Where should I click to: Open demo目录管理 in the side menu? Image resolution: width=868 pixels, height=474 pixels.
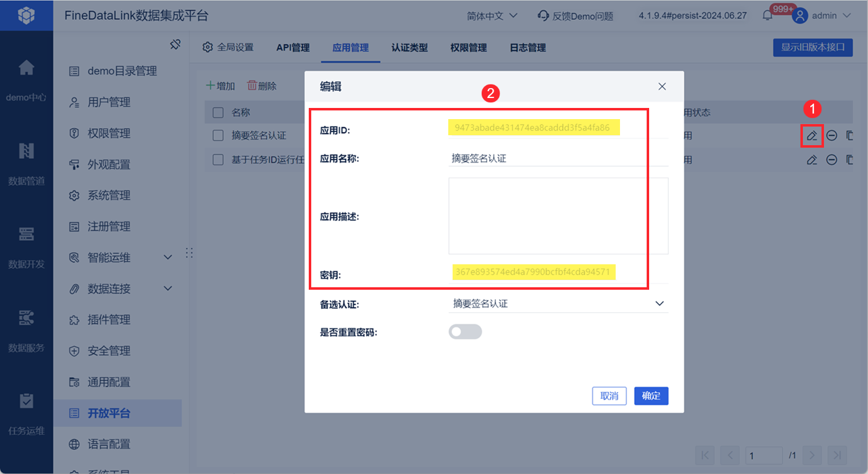click(x=118, y=71)
